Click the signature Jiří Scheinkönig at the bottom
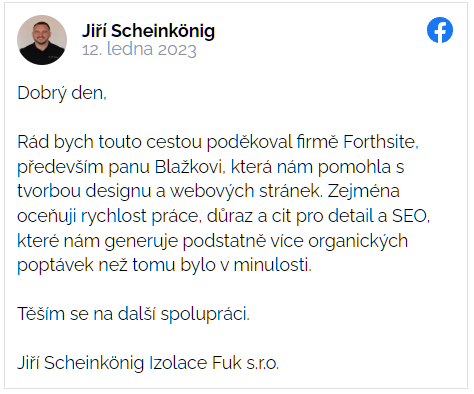474x394 pixels. point(80,363)
